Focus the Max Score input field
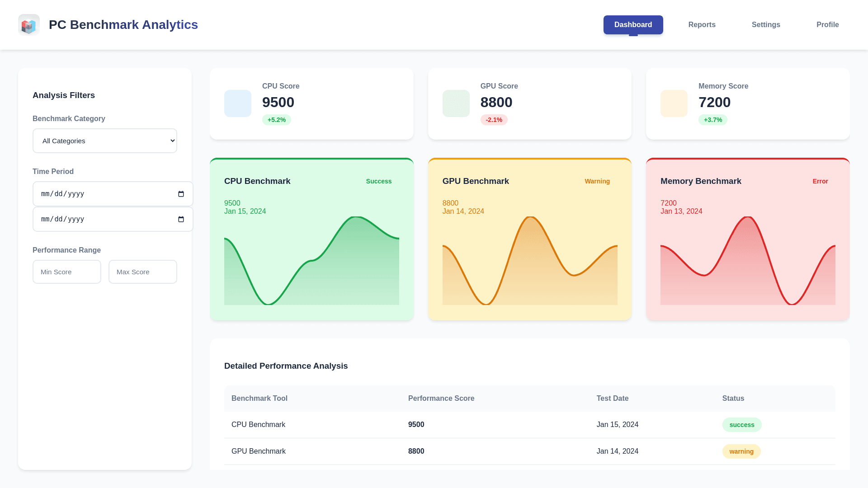 coord(143,272)
